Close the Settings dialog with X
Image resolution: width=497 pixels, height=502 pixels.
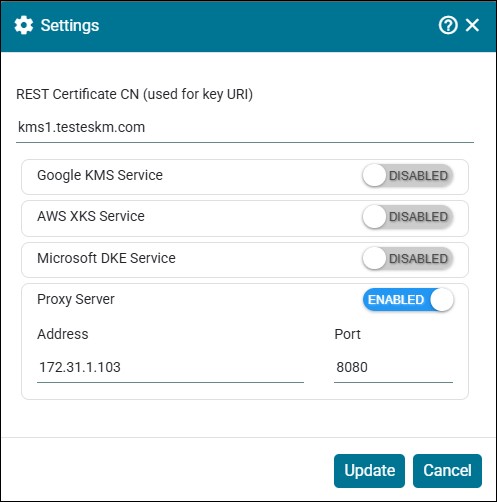472,25
